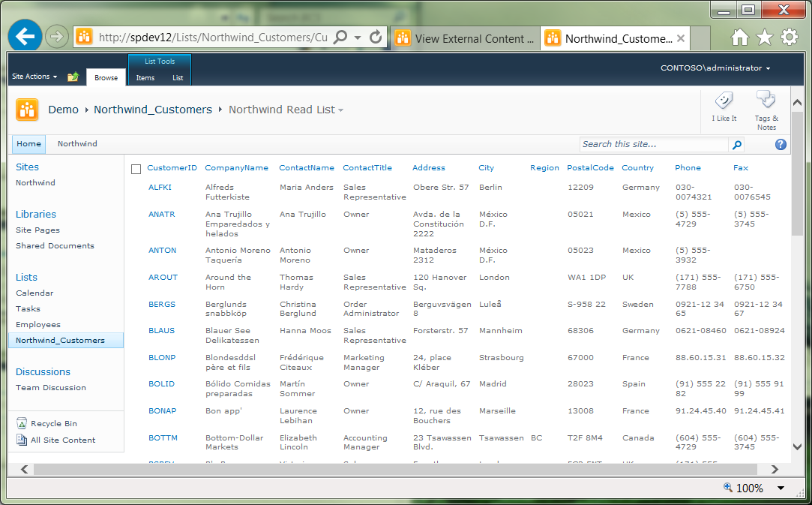Click the orange site logo beside Demo

[x=27, y=110]
